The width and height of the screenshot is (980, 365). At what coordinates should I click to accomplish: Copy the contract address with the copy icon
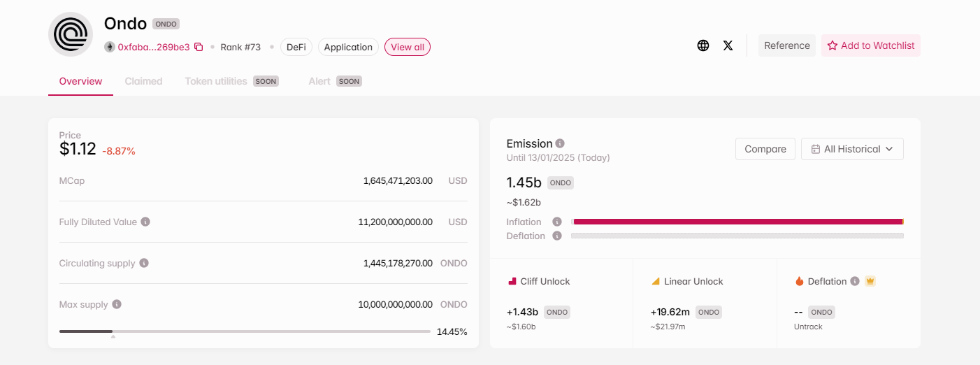tap(199, 47)
